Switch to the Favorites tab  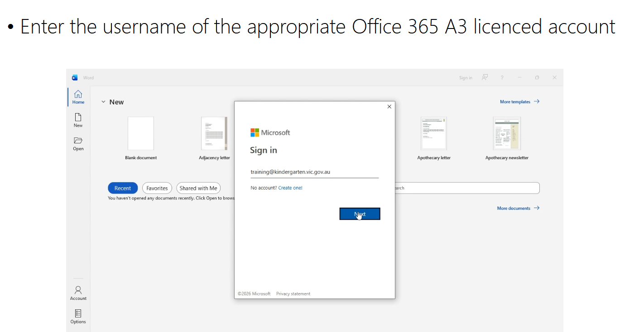click(157, 188)
